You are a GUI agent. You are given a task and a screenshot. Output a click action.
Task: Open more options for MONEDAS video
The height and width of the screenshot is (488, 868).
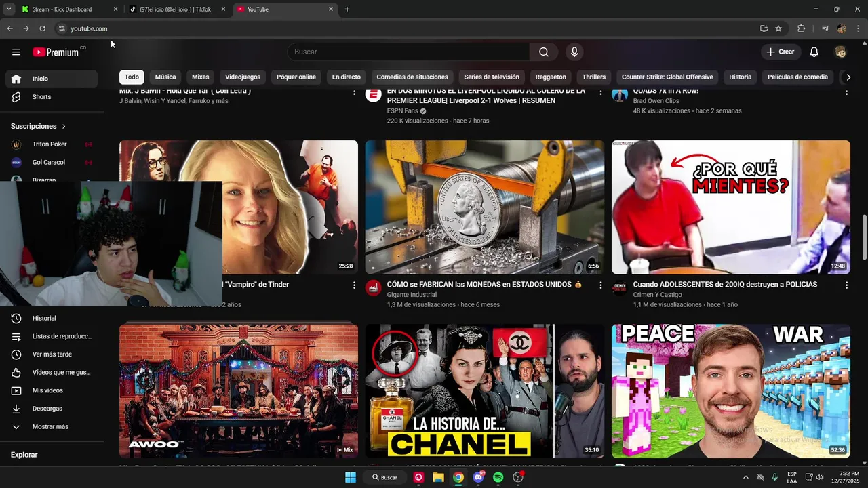pos(600,285)
